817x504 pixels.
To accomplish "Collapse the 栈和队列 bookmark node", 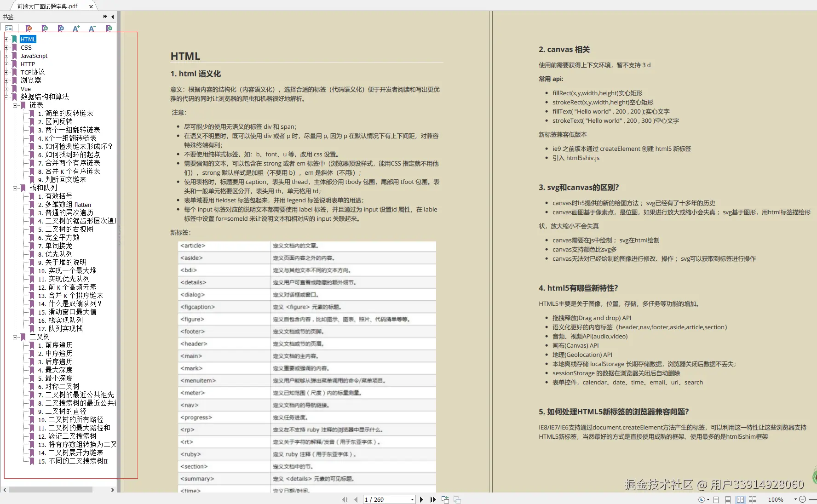I will pyautogui.click(x=15, y=188).
